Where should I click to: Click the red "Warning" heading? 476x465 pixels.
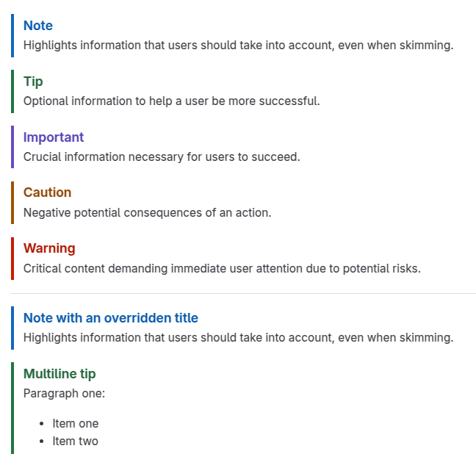[49, 248]
